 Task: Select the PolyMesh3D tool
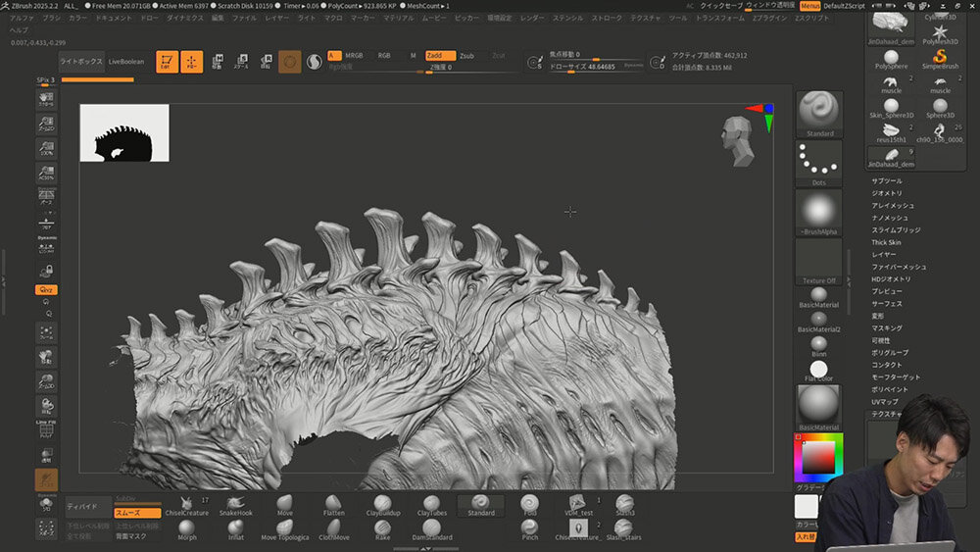pyautogui.click(x=940, y=34)
